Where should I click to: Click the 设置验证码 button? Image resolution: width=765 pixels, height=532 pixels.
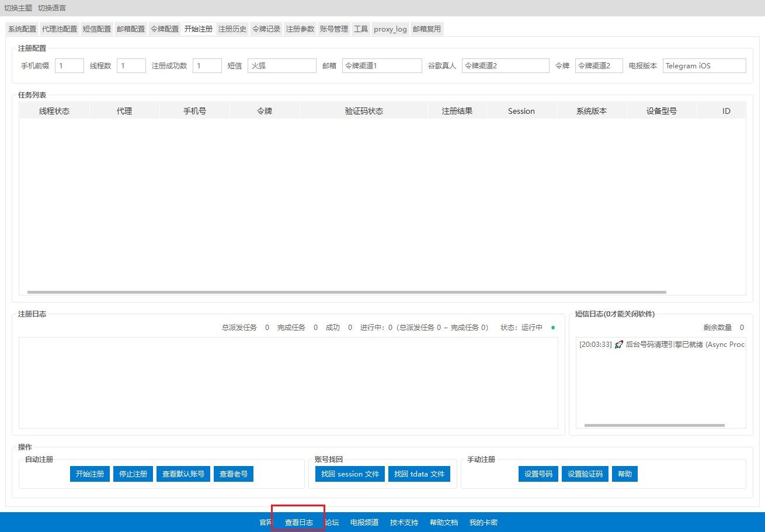(x=585, y=474)
